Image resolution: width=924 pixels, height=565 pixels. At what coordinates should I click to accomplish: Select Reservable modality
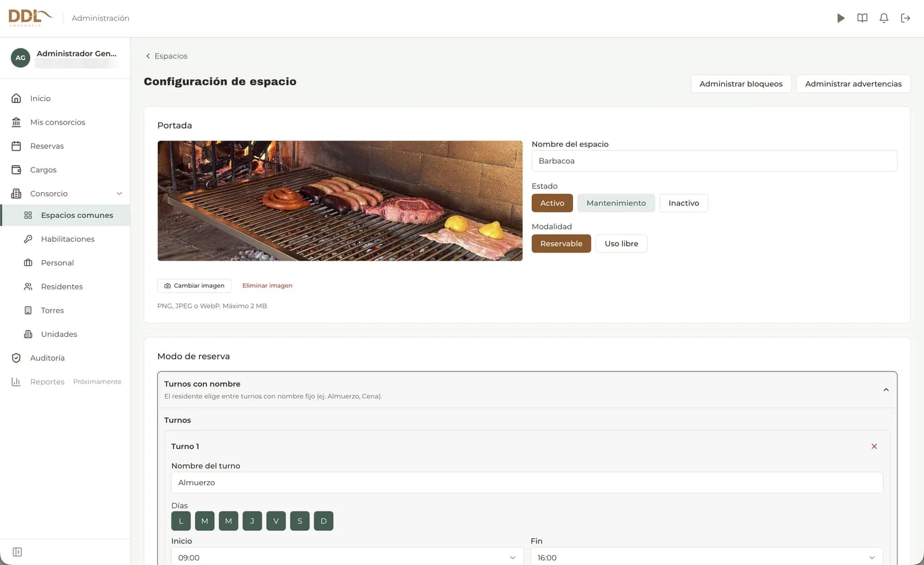click(561, 244)
